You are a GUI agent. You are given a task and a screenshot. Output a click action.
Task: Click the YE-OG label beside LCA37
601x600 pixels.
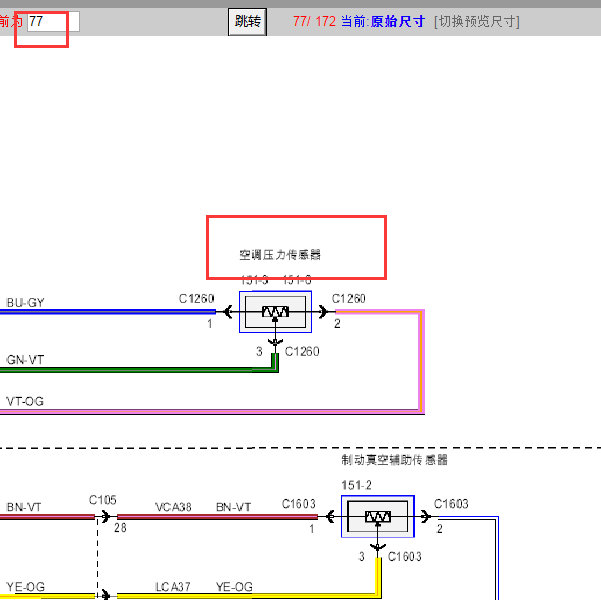234,587
